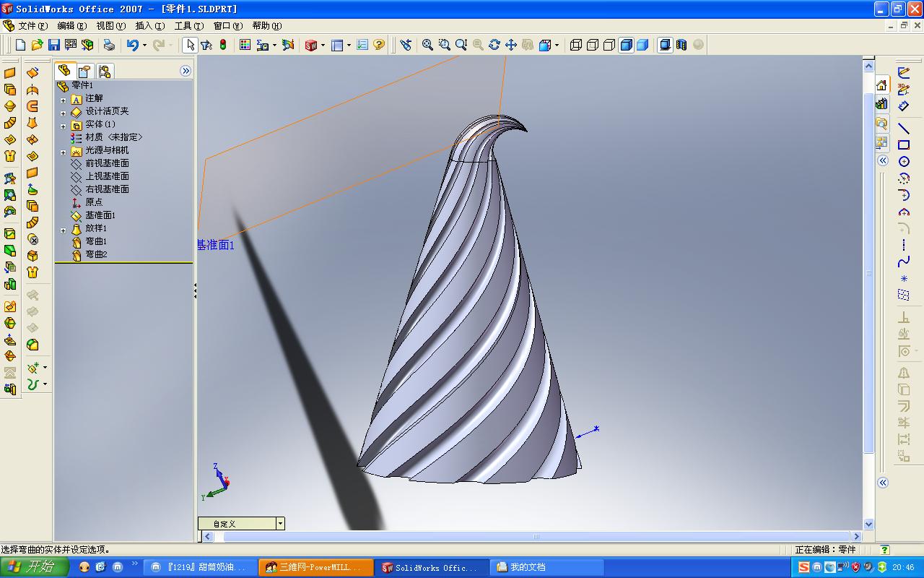The image size is (924, 578).
Task: Switch to PropertyManager tab
Action: click(x=84, y=71)
